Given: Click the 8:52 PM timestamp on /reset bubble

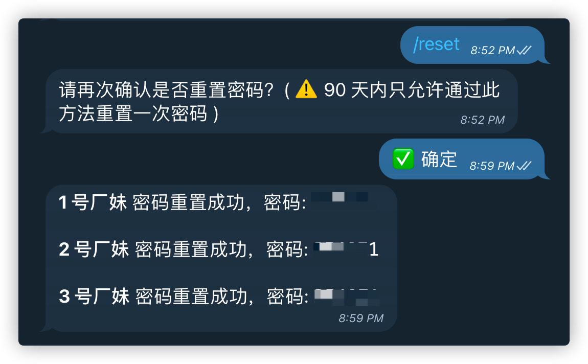Looking at the screenshot, I should pyautogui.click(x=493, y=50).
